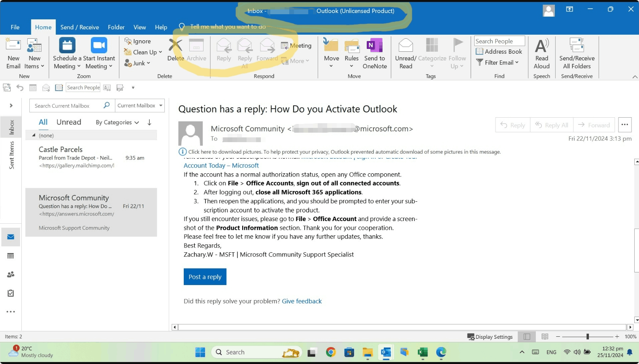Image resolution: width=639 pixels, height=364 pixels.
Task: Create a New Email
Action: click(x=13, y=53)
